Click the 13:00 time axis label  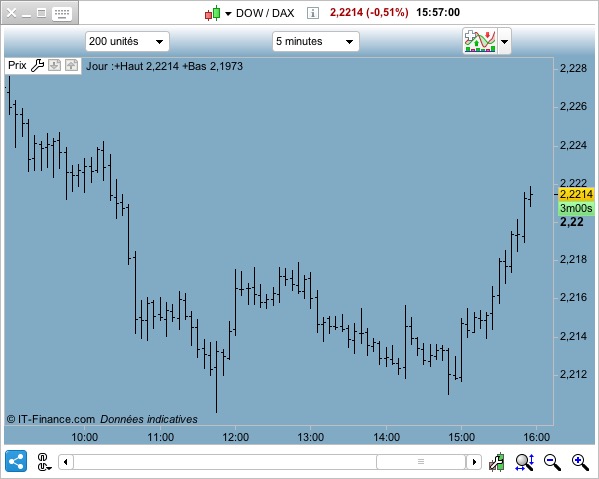pos(311,437)
